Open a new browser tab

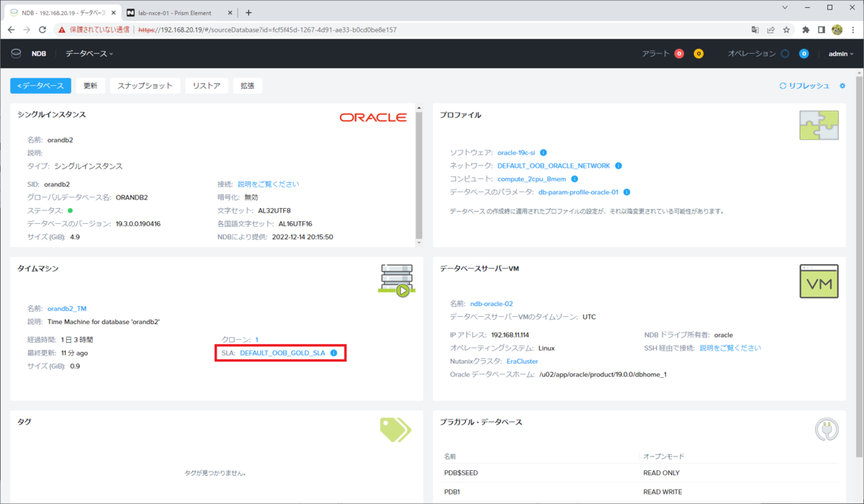248,13
